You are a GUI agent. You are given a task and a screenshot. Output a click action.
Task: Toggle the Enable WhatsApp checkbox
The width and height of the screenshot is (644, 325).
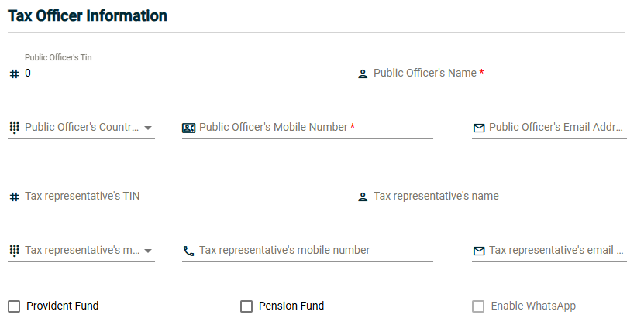click(479, 306)
